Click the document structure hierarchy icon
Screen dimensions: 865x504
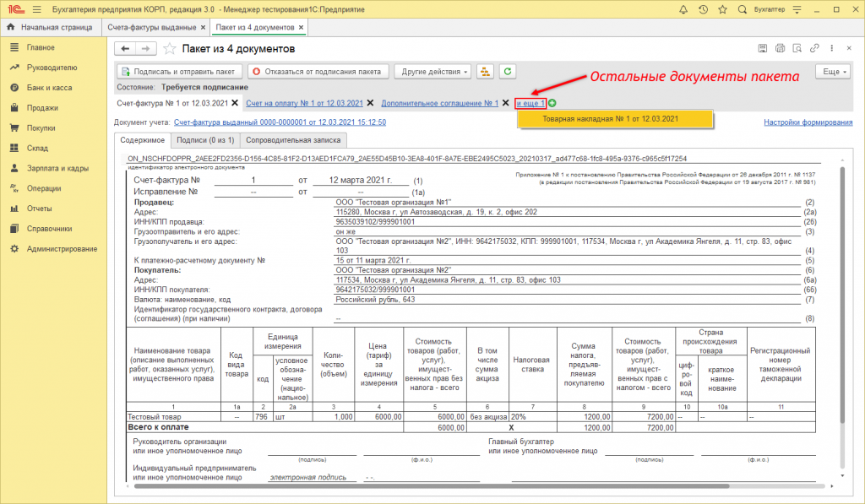pos(486,72)
